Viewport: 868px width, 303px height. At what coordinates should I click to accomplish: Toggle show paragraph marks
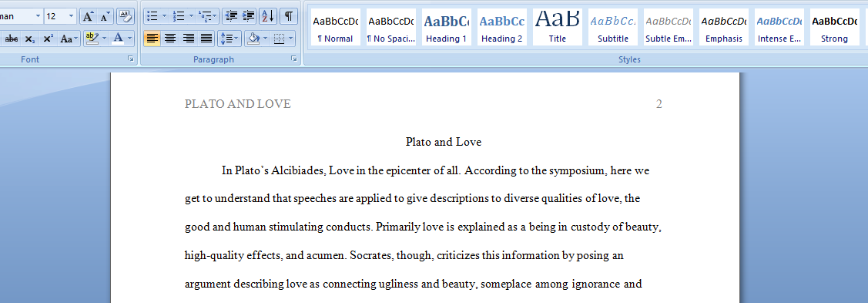(288, 16)
